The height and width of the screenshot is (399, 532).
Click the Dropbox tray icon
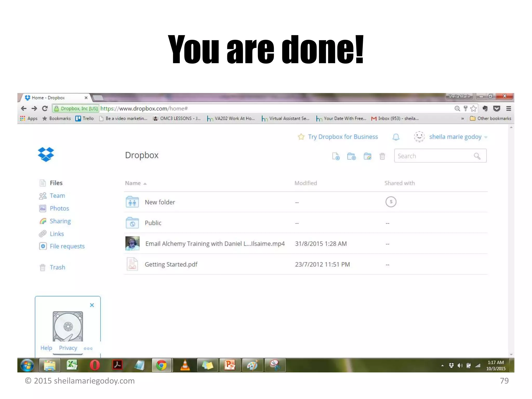coord(451,365)
